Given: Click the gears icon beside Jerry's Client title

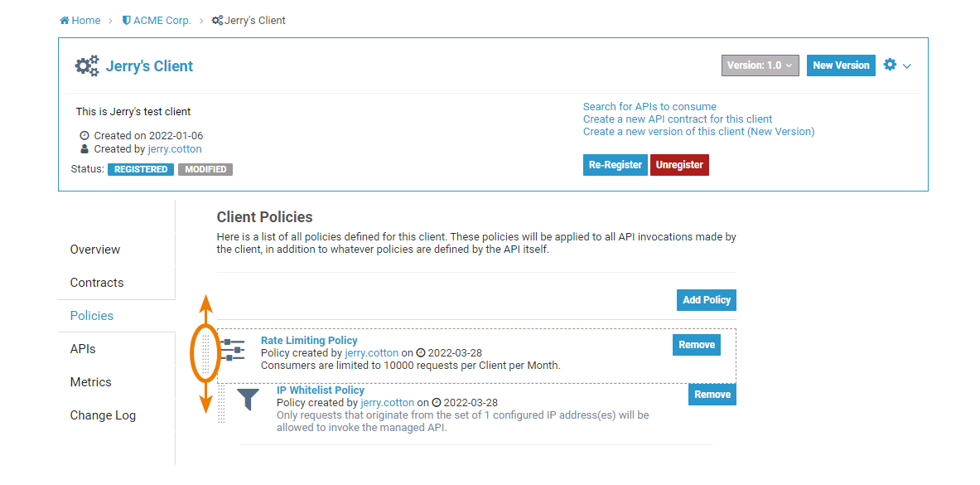Looking at the screenshot, I should click(86, 66).
